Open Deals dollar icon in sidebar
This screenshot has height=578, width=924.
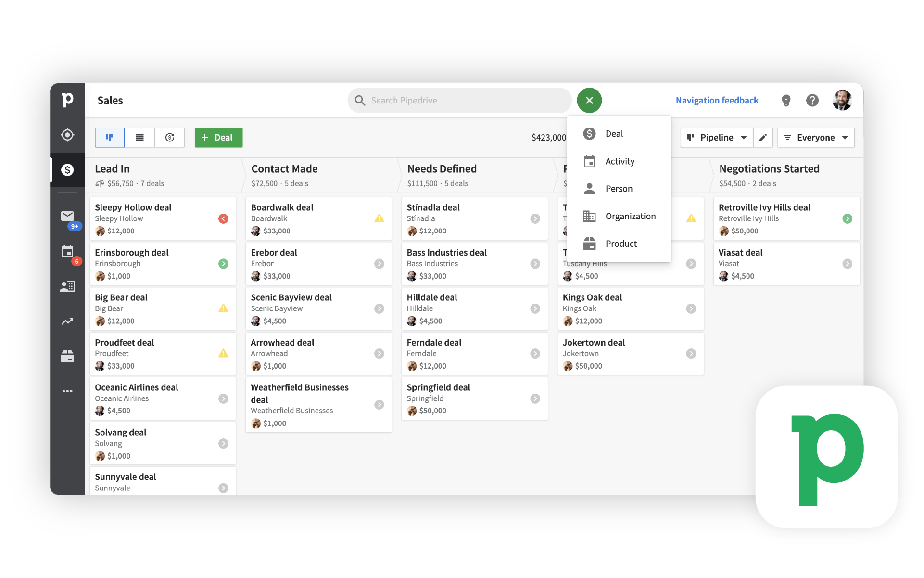click(x=67, y=169)
